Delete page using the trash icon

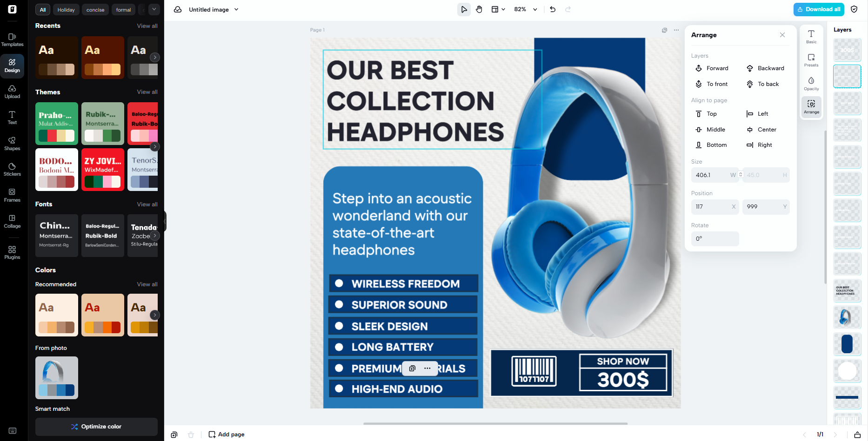tap(191, 434)
